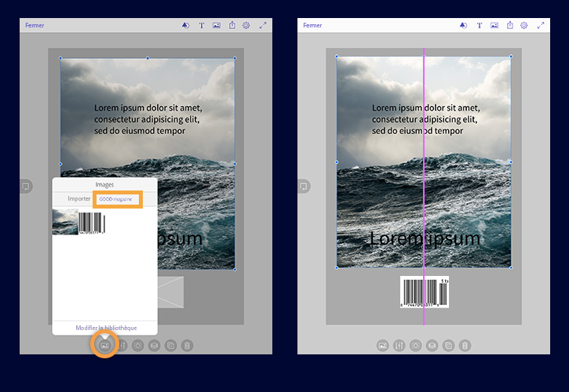The image size is (569, 392).
Task: Choose the Text T tool in right screen
Action: (x=480, y=25)
